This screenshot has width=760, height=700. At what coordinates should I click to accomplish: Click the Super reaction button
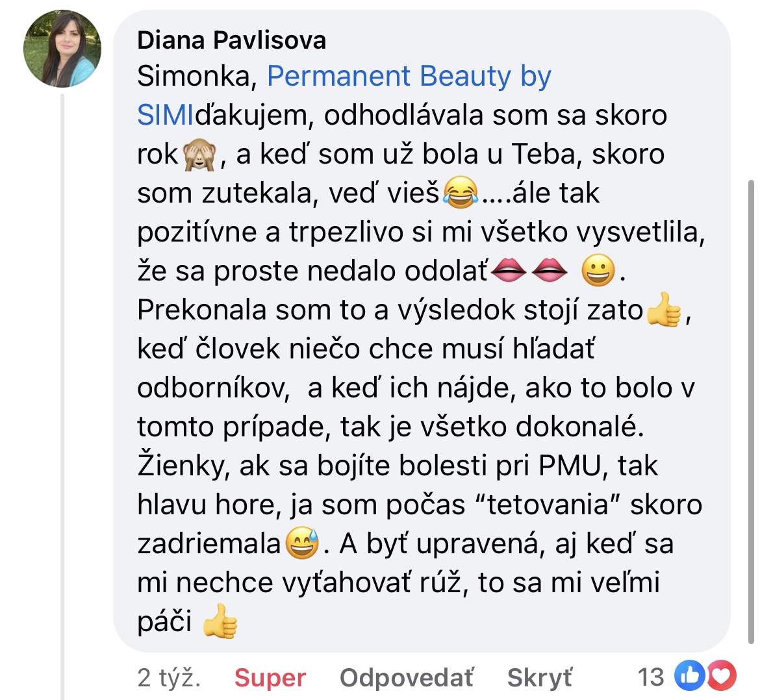tap(270, 677)
